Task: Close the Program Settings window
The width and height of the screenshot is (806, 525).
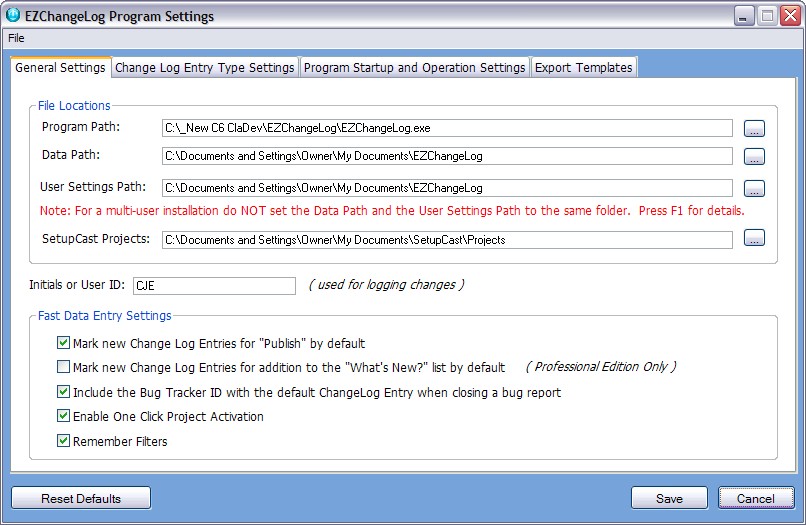Action: [x=791, y=16]
